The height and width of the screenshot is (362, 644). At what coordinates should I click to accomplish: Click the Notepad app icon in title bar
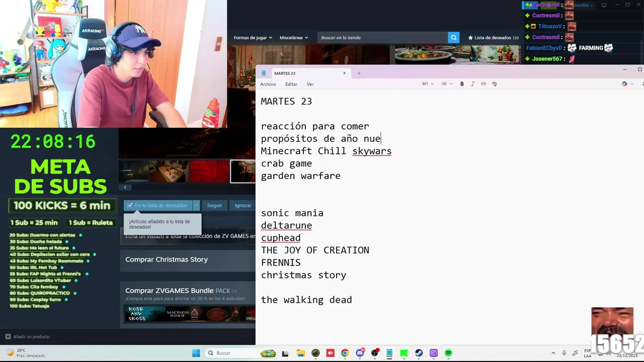tap(264, 73)
